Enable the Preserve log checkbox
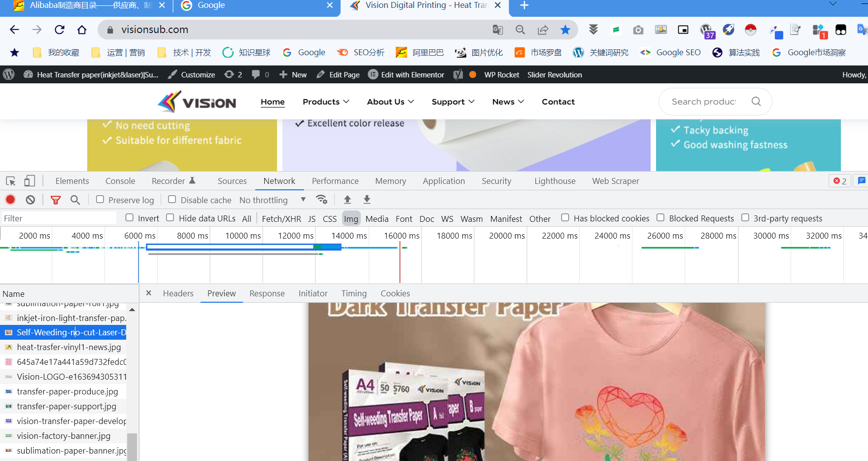868x461 pixels. (x=100, y=199)
